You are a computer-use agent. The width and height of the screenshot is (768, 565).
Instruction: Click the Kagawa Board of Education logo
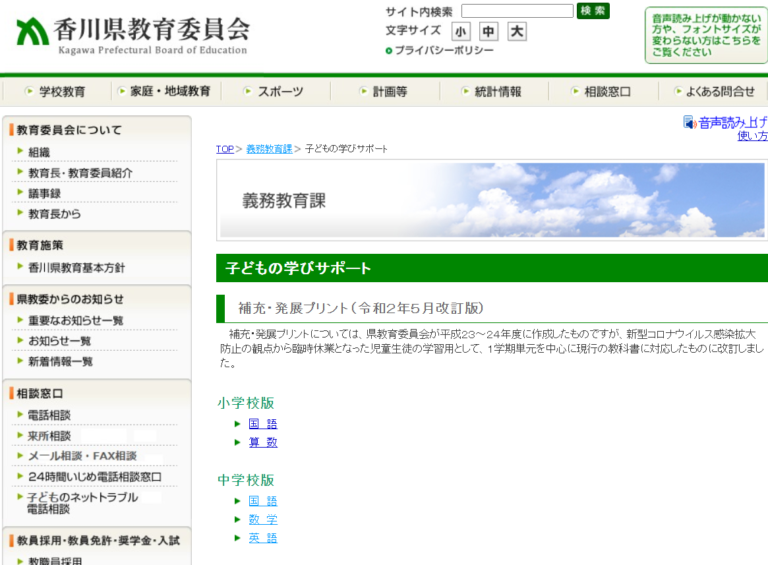coord(133,35)
